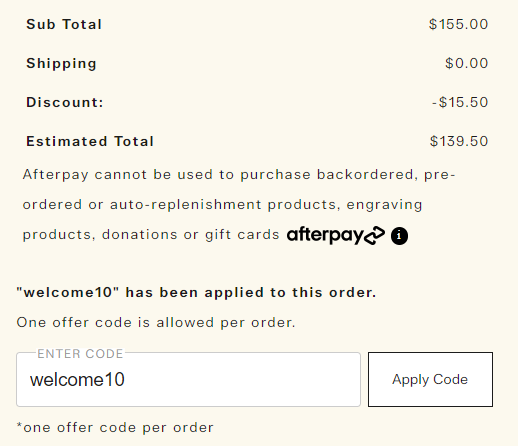
Task: Click 'One offer code is allowed per order' text
Action: click(156, 323)
